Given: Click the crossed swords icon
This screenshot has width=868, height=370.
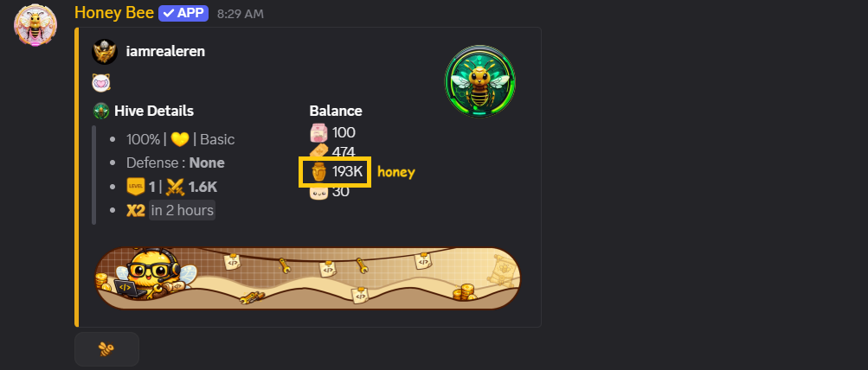Looking at the screenshot, I should click(x=175, y=187).
